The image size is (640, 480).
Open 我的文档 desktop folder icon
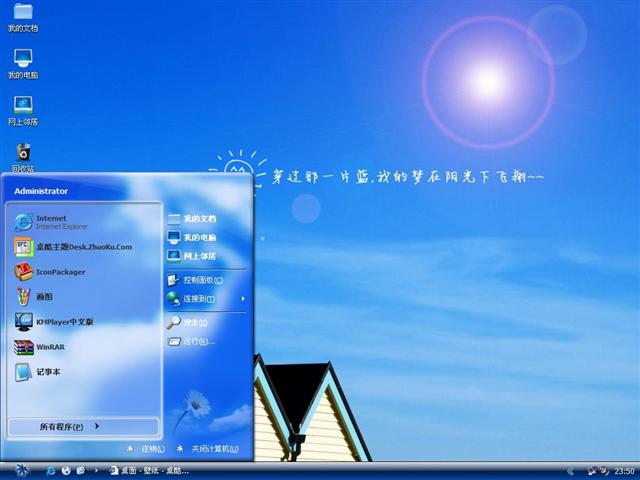23,17
